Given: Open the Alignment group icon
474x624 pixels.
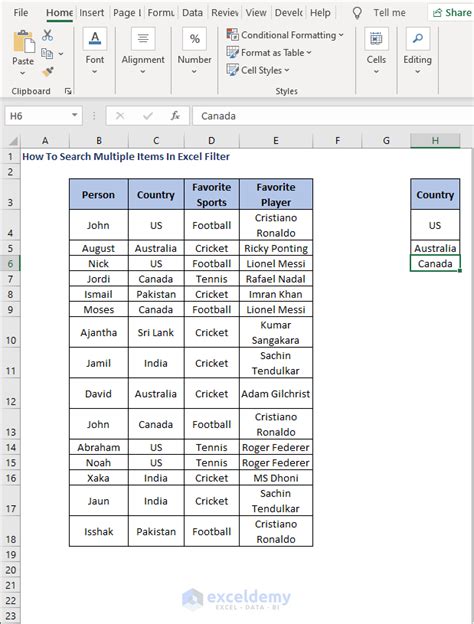Looking at the screenshot, I should (143, 39).
